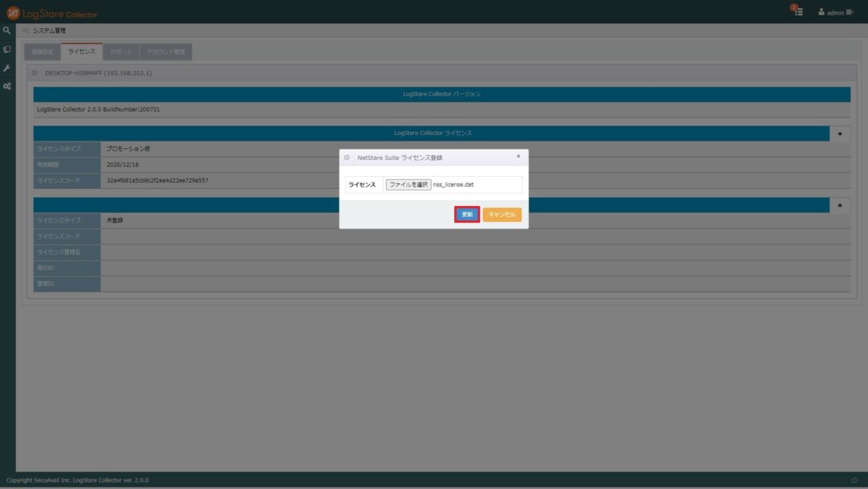This screenshot has height=489, width=868.
Task: Open the アカウント管理 tab
Action: [166, 52]
